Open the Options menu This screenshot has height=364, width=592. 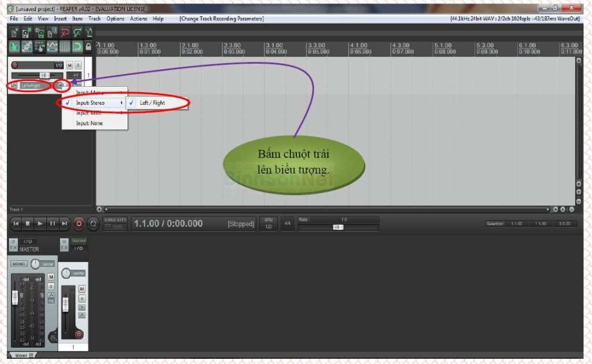coord(115,19)
